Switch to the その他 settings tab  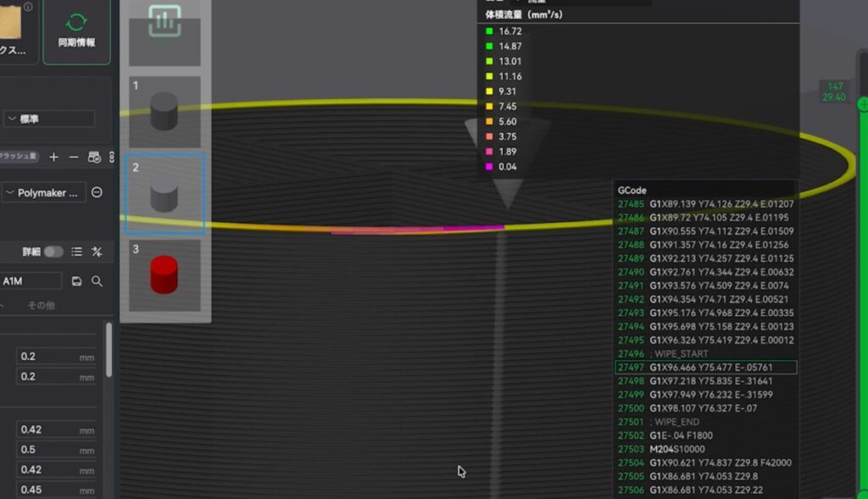(x=42, y=305)
